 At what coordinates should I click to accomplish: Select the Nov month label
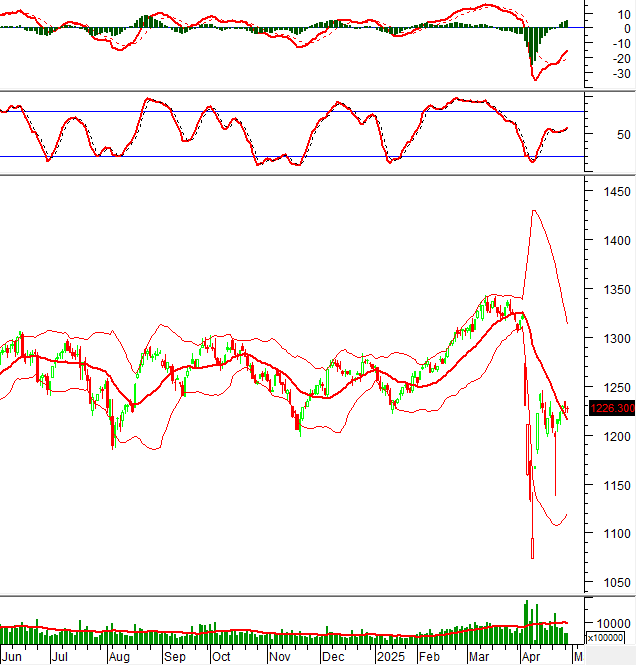tap(280, 657)
